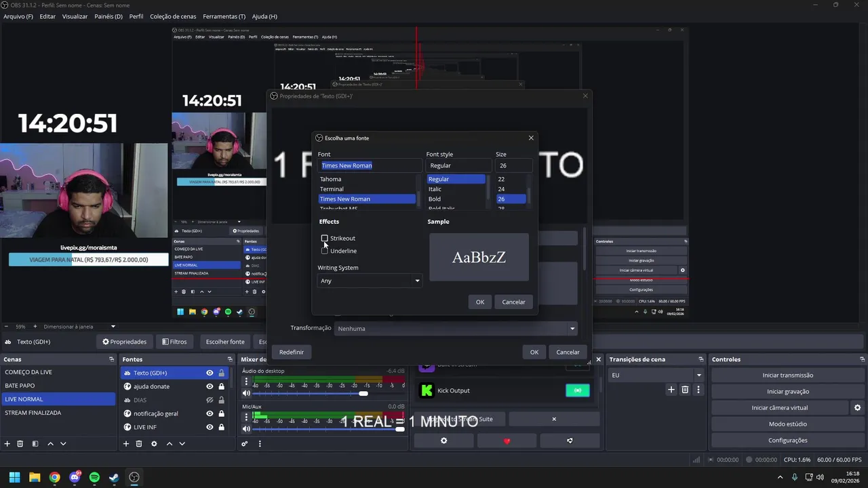Move scene up arrow in Cenas panel
The height and width of the screenshot is (488, 868).
pos(50,444)
